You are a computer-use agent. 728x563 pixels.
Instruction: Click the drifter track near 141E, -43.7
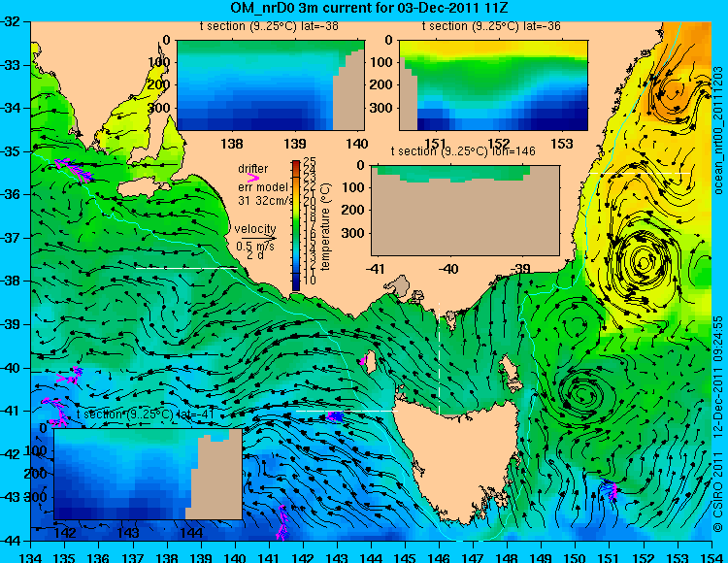coord(281,523)
